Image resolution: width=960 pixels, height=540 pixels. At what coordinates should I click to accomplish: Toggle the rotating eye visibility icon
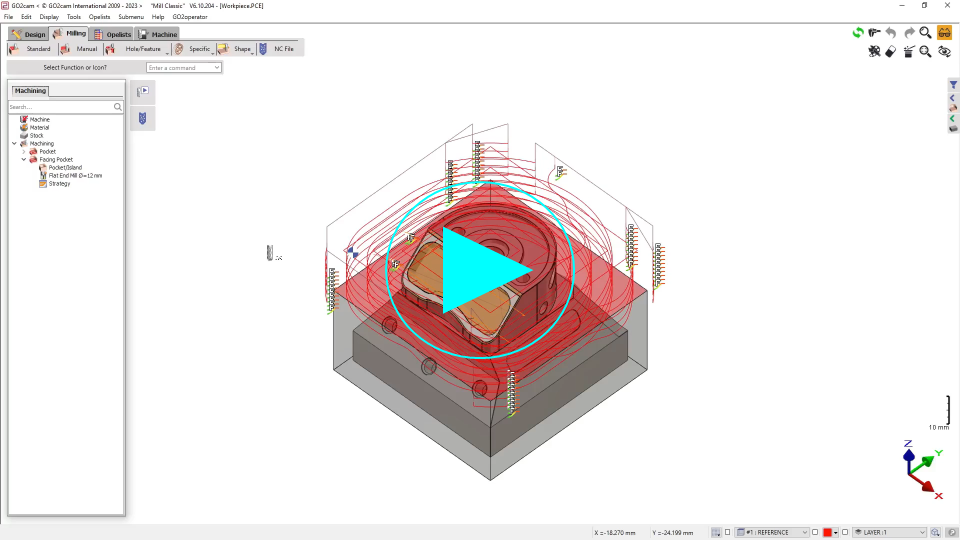click(944, 52)
